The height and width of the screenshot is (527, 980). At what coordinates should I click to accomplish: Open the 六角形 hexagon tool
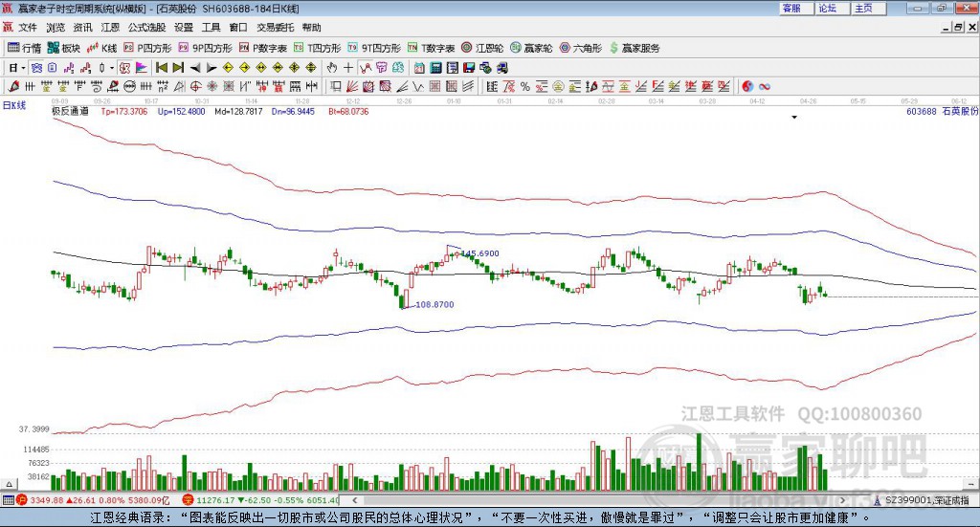(581, 48)
